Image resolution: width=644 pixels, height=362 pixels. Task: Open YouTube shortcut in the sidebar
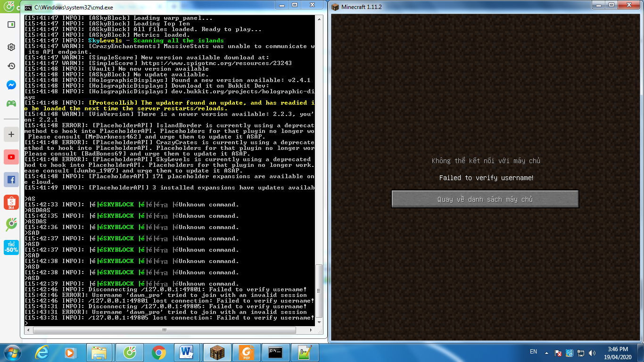click(x=11, y=157)
